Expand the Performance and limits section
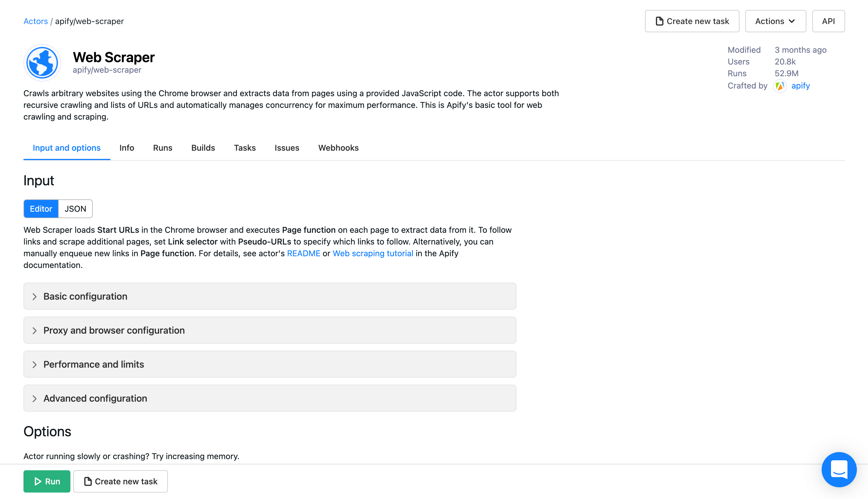868x499 pixels. point(94,364)
